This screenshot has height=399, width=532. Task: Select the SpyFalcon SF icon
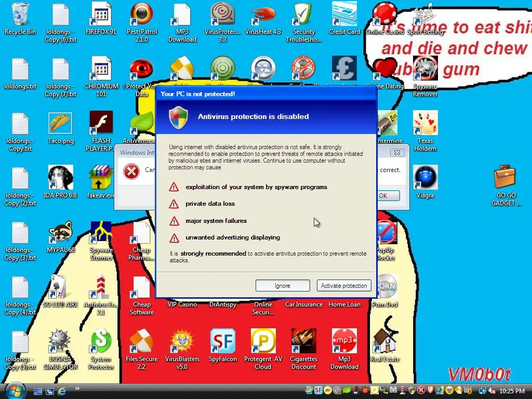222,345
